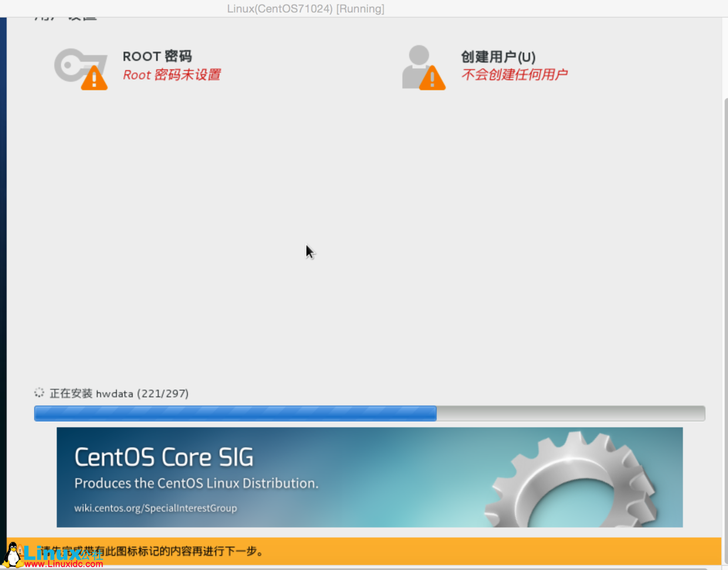Click the orange warning message bar
This screenshot has height=570, width=728.
click(364, 551)
